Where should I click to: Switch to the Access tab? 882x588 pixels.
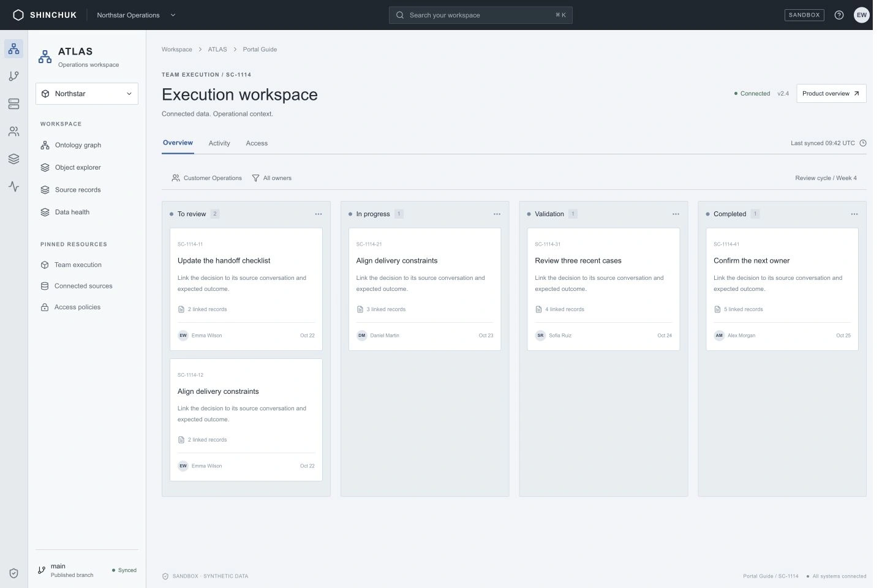coord(257,143)
